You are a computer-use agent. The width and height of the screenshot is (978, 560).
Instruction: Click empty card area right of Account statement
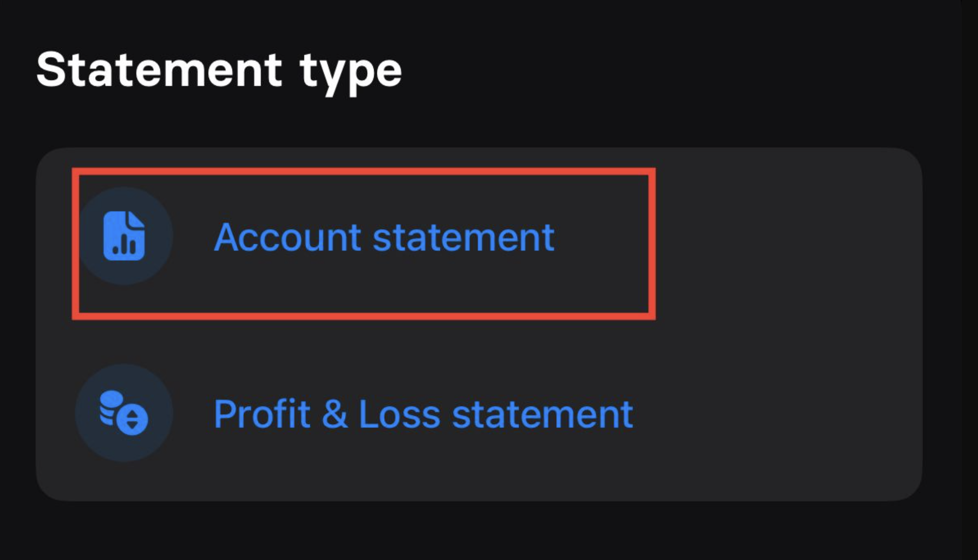click(787, 236)
